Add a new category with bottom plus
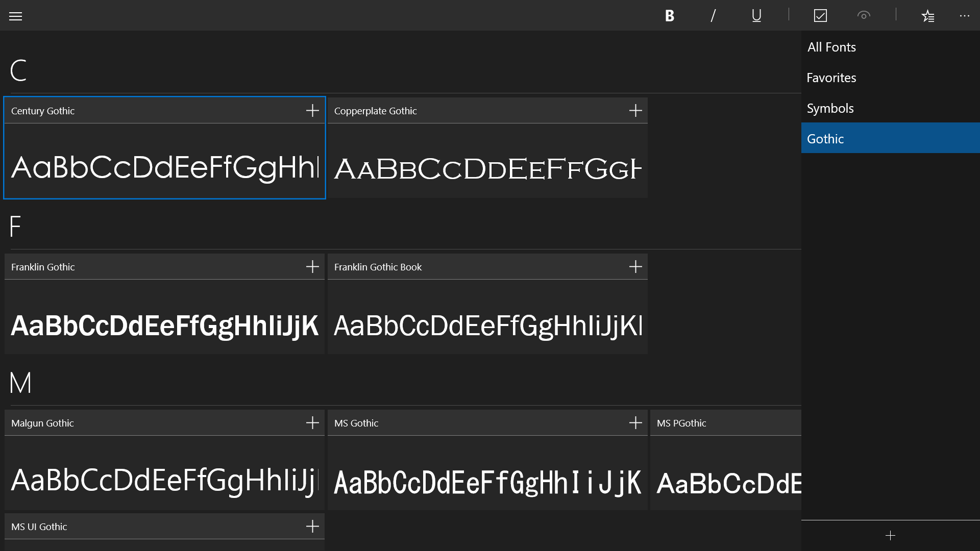Image resolution: width=980 pixels, height=551 pixels. [890, 535]
